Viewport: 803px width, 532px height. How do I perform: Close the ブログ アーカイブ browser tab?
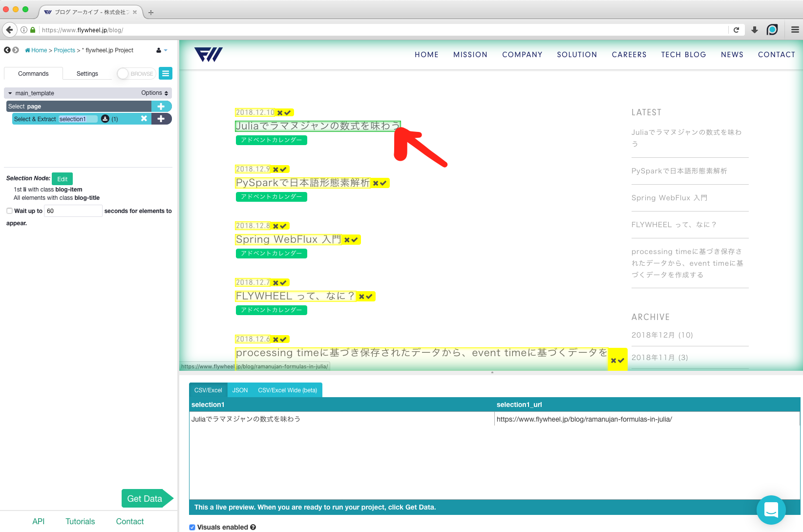click(135, 12)
